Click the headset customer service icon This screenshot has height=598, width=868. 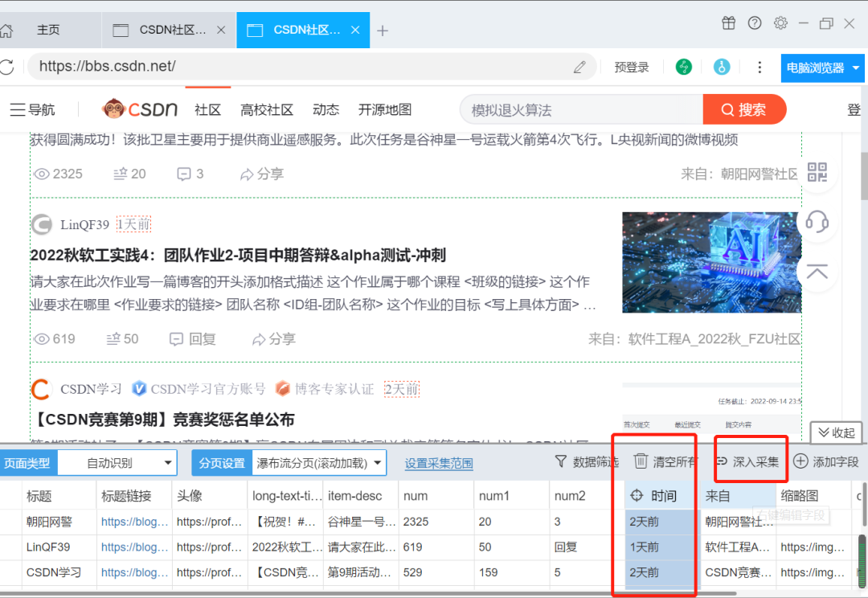coord(817,222)
